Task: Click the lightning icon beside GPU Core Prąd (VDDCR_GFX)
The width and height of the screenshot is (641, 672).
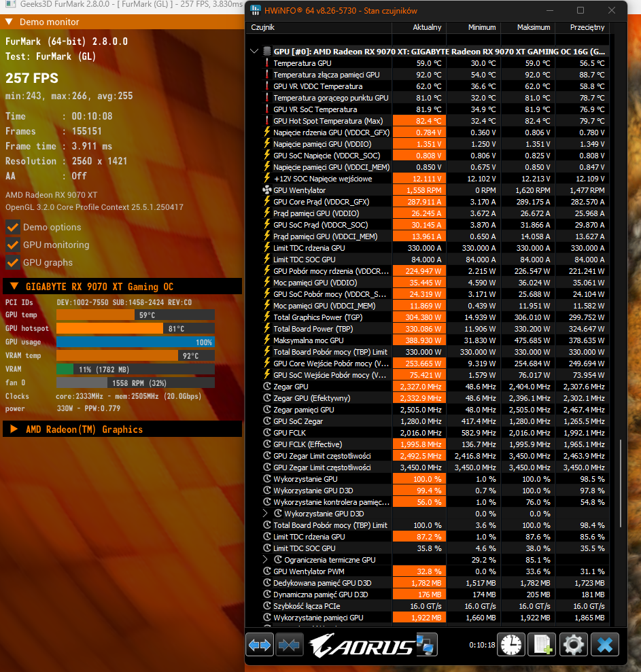Action: tap(266, 201)
